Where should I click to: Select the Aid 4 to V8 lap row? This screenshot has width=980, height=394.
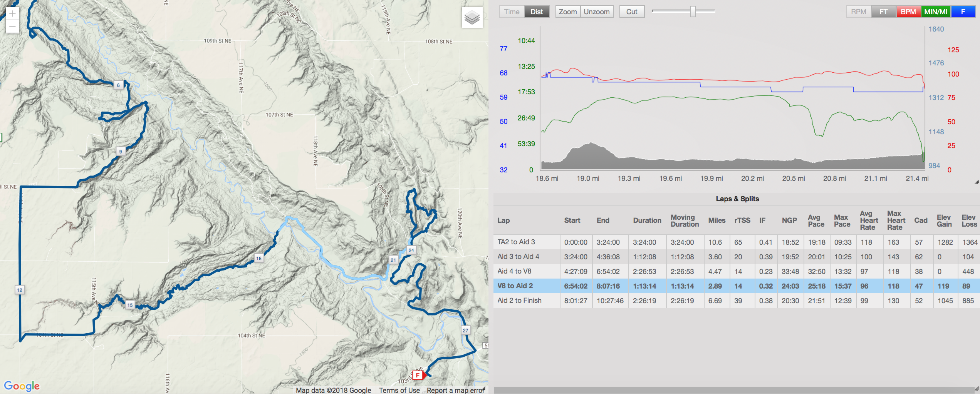[737, 271]
